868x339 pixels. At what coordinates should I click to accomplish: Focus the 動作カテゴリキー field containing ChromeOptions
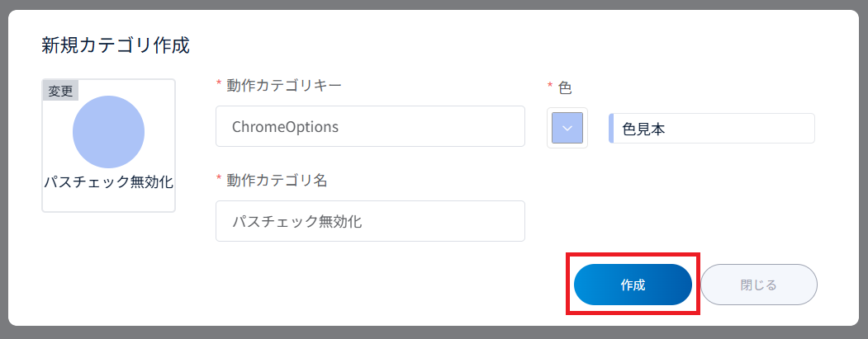[370, 126]
